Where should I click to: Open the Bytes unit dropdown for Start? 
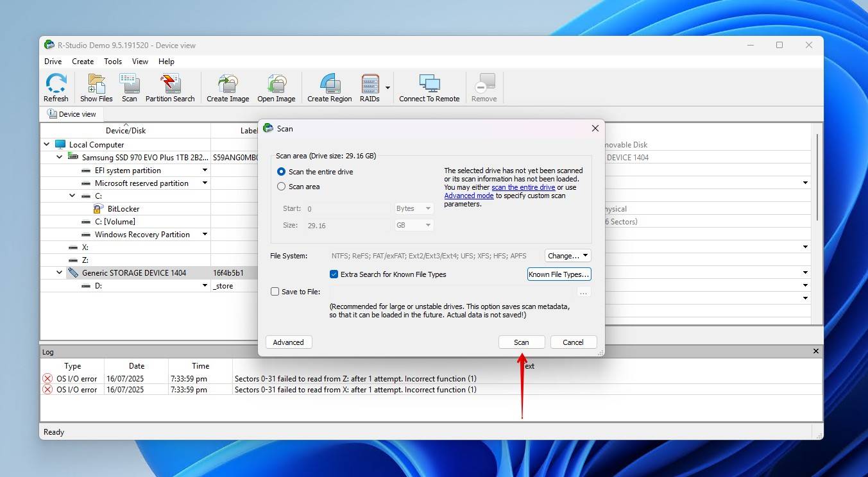[x=414, y=208]
